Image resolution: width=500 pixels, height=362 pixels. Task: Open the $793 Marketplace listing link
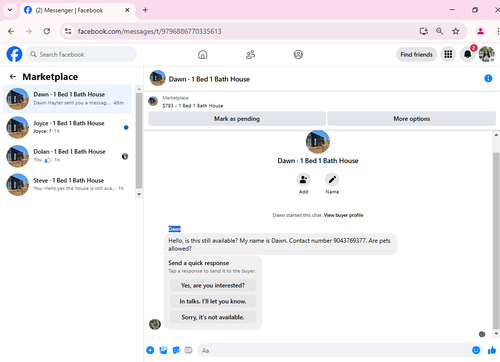coord(193,106)
